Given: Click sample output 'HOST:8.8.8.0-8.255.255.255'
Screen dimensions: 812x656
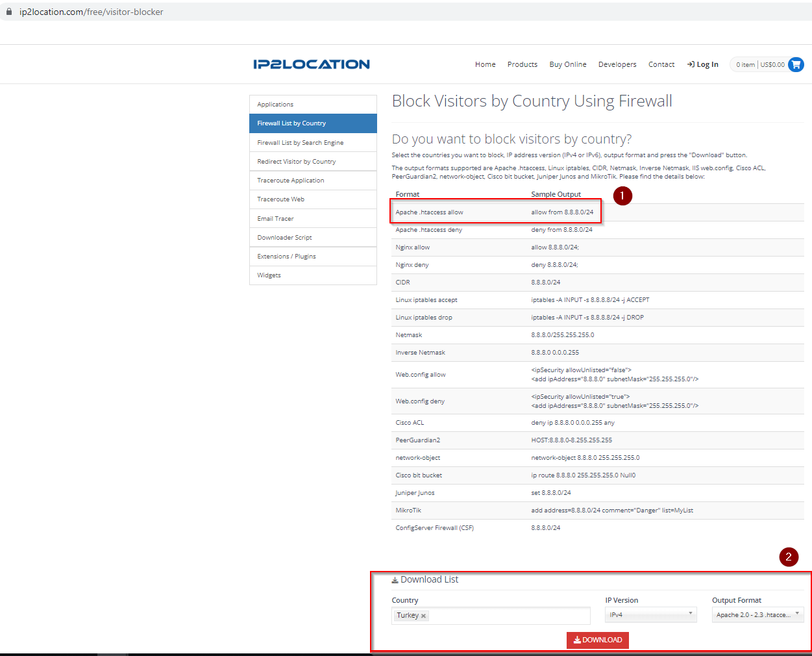Looking at the screenshot, I should pos(572,440).
